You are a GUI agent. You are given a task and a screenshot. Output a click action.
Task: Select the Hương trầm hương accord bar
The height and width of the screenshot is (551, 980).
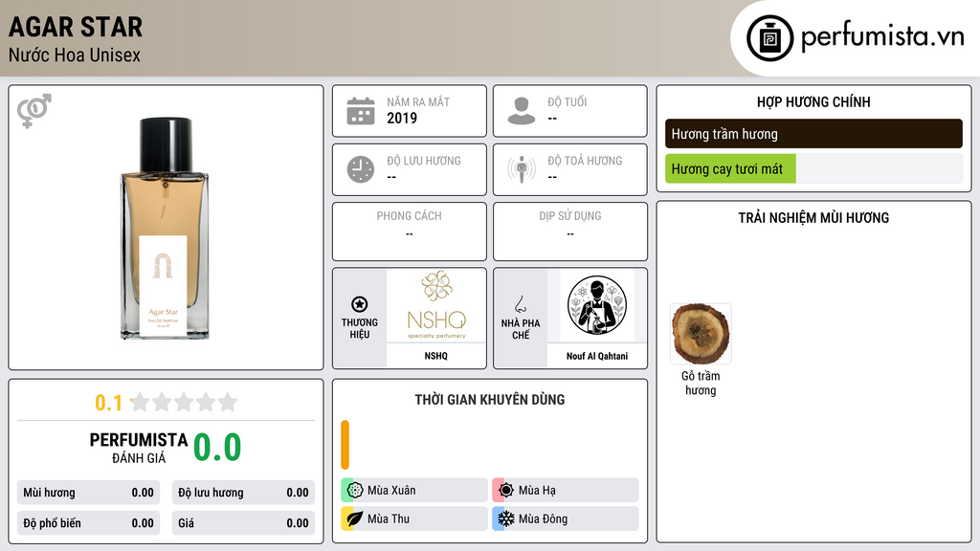click(813, 134)
